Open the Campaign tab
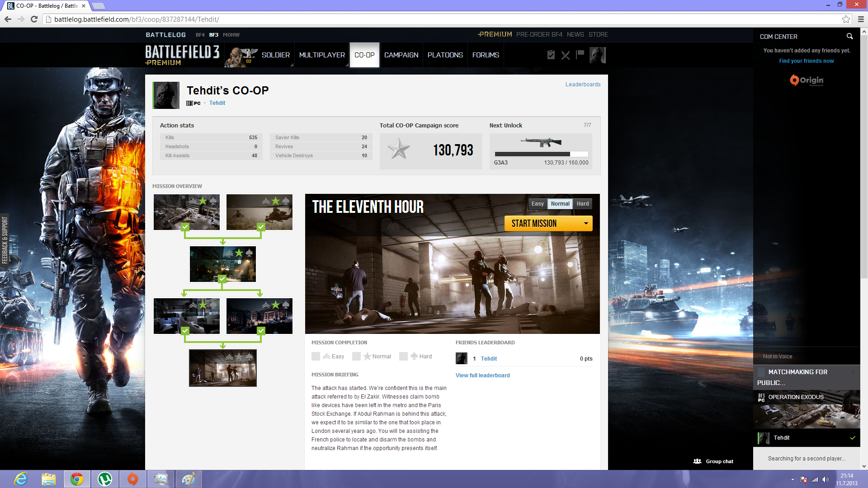Image resolution: width=868 pixels, height=488 pixels. pyautogui.click(x=401, y=55)
